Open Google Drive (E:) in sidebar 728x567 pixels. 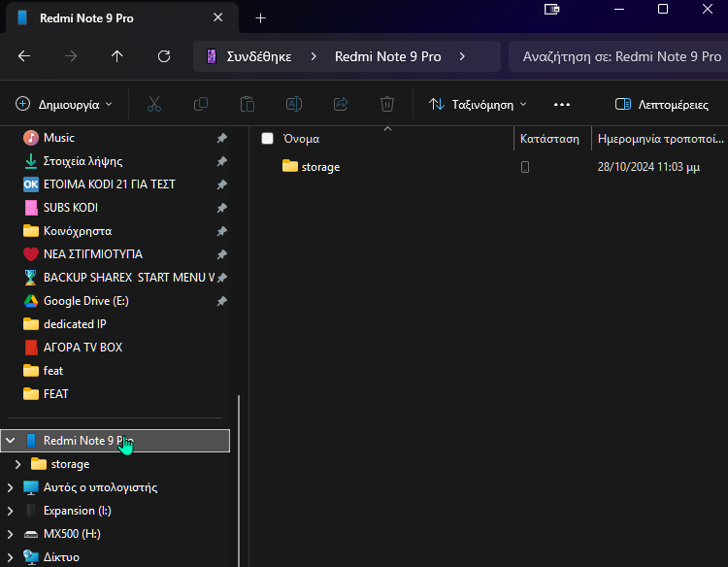click(x=85, y=301)
